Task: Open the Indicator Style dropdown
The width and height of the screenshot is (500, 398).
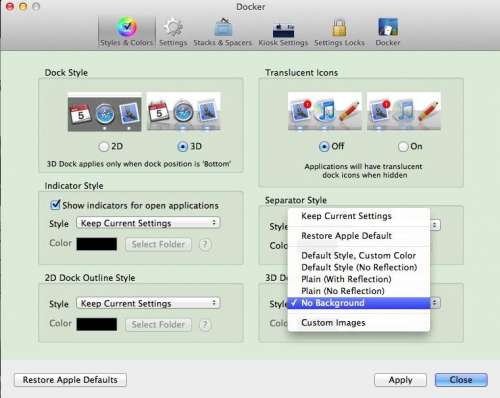Action: (x=148, y=223)
